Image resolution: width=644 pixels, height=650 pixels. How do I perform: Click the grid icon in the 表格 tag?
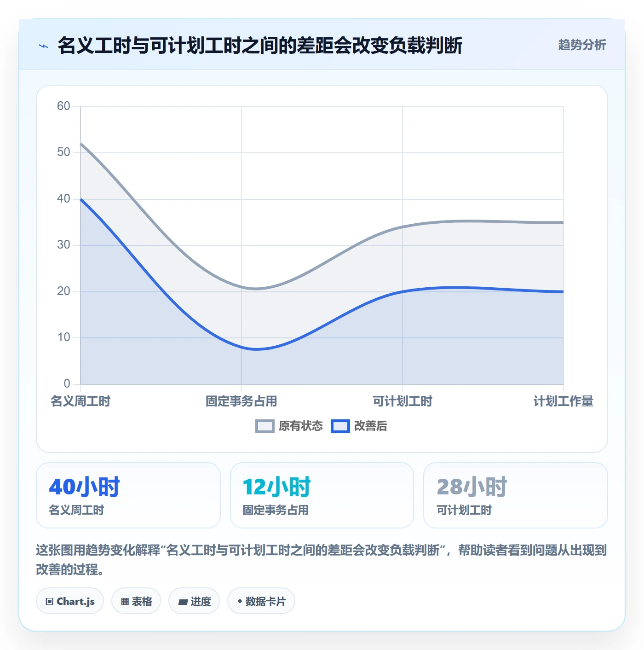(125, 602)
